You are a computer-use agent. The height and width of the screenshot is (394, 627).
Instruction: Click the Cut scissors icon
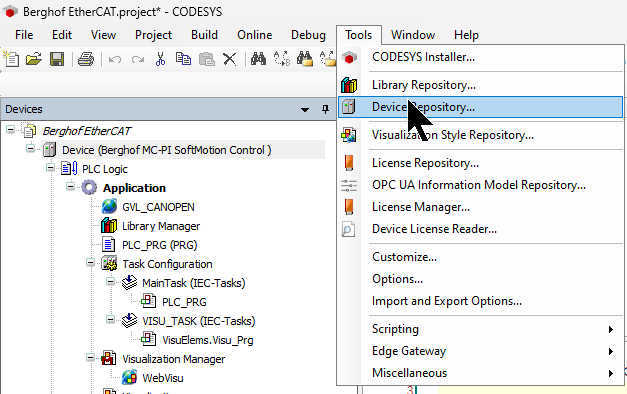[160, 59]
